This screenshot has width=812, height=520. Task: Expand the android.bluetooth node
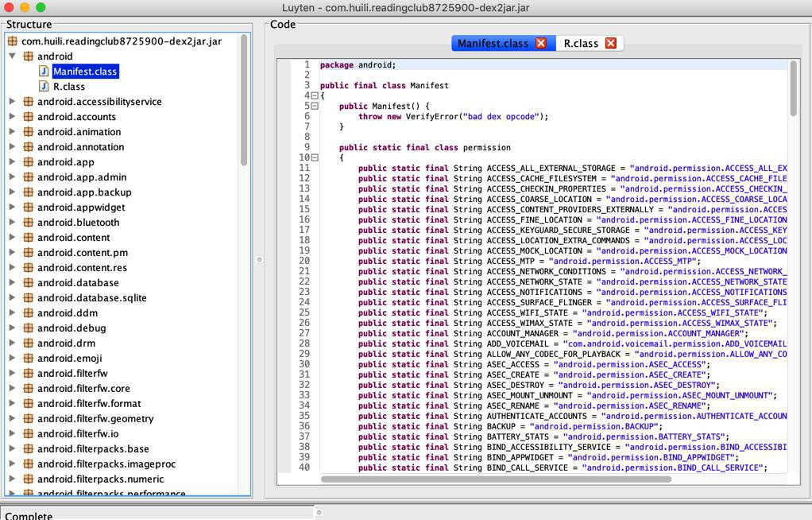tap(12, 222)
